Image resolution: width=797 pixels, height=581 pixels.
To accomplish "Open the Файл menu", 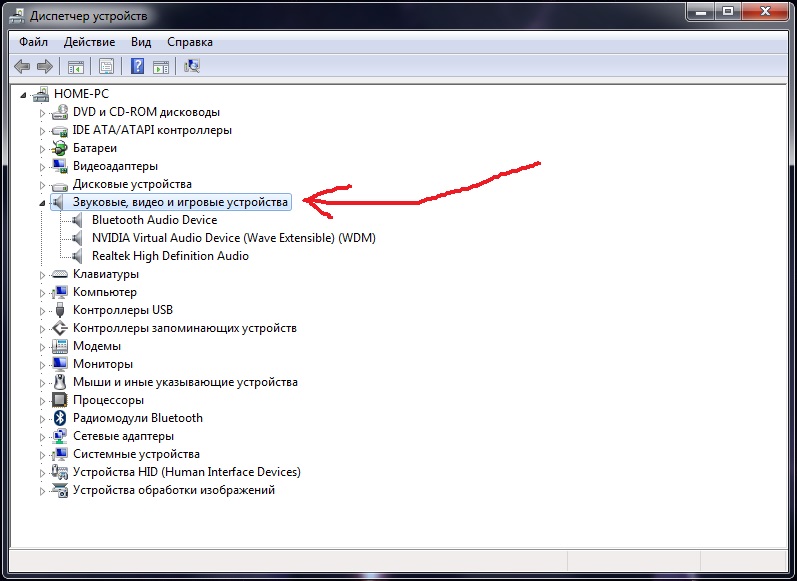I will 34,42.
